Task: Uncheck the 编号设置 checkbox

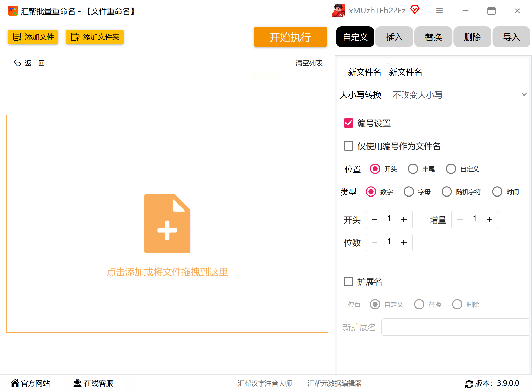Action: pyautogui.click(x=348, y=123)
